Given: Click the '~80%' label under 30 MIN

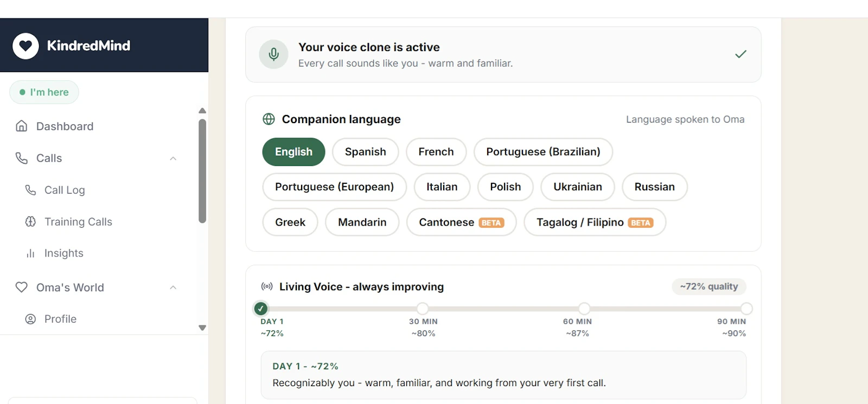Looking at the screenshot, I should point(423,334).
